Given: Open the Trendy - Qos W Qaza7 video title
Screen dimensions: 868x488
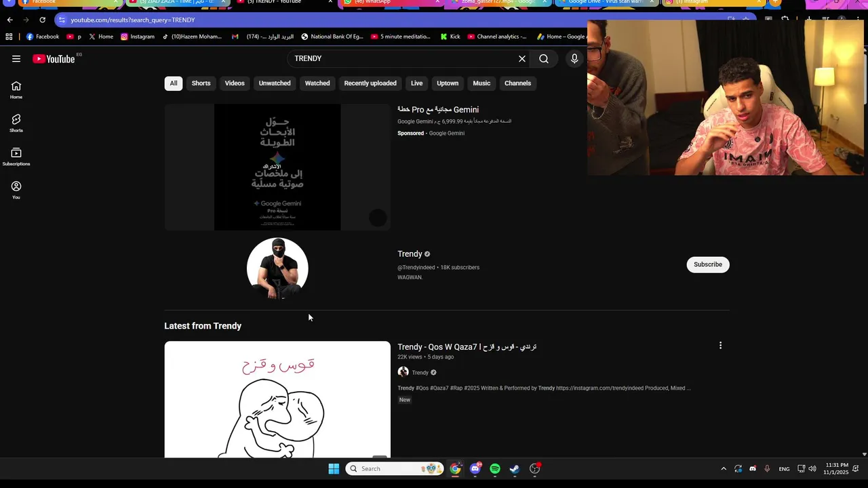Looking at the screenshot, I should coord(467,347).
